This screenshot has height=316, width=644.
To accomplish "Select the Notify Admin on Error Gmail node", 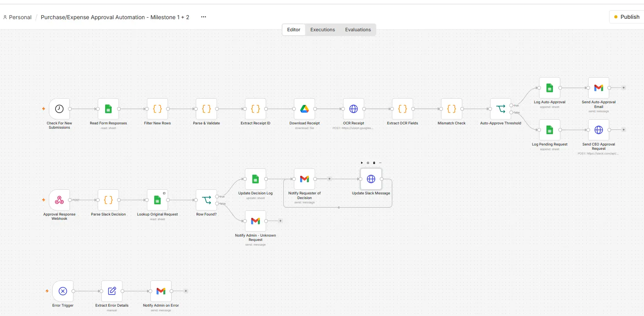I will pyautogui.click(x=161, y=291).
